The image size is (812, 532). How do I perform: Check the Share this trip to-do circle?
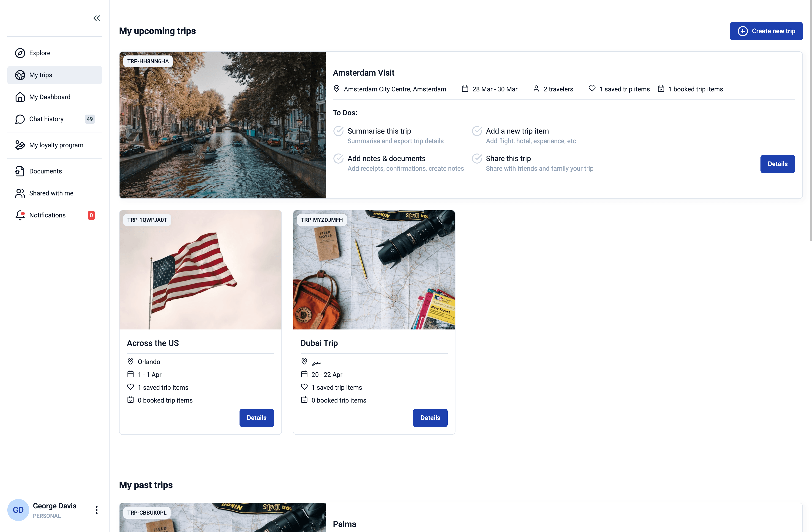(477, 159)
